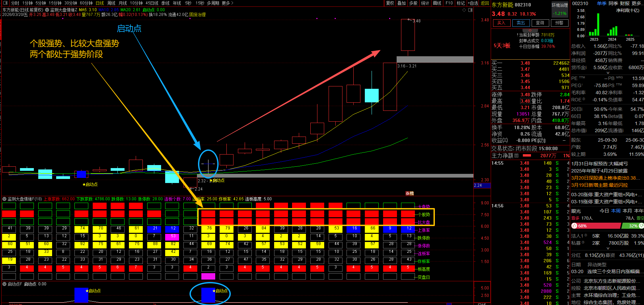This screenshot has width=644, height=305.
Task: Click the red 买入 buy button
Action: (x=501, y=23)
